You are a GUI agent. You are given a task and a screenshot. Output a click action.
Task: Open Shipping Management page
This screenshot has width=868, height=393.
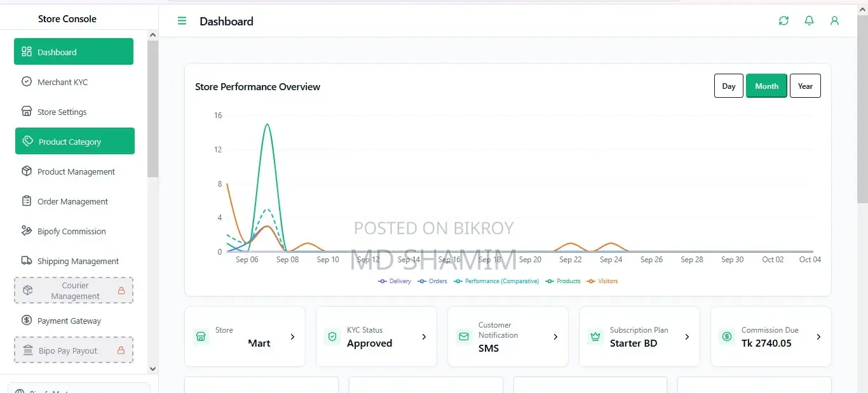click(74, 261)
